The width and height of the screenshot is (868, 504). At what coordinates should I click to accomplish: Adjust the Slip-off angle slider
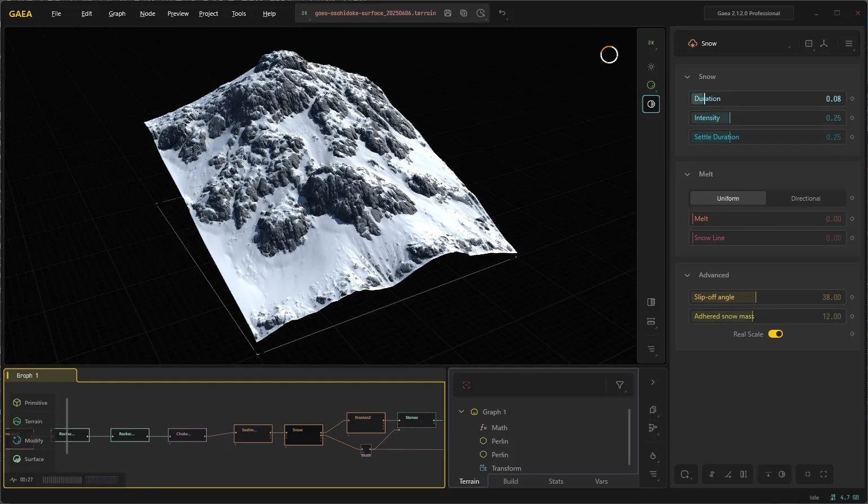coord(767,297)
